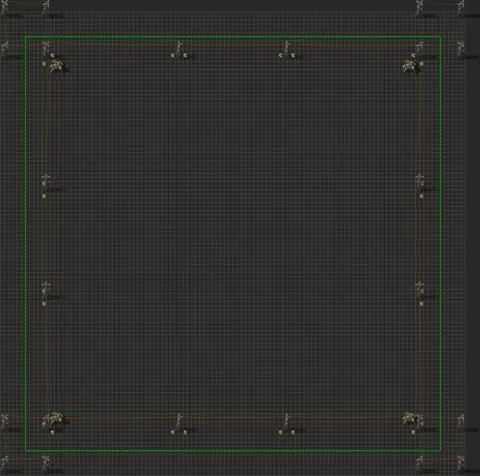Select the radar machine in the top-right corner
This screenshot has width=480, height=476.
(x=409, y=66)
